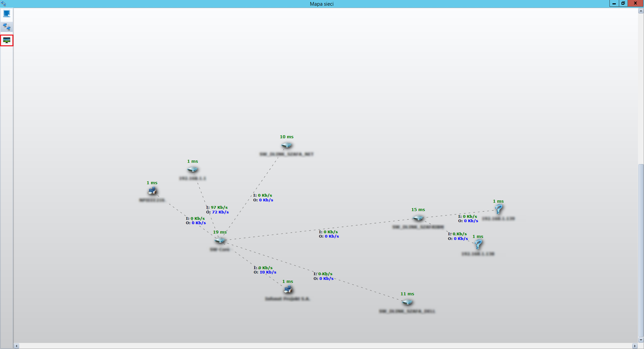Select the leftmost printer icon on the map
644x349 pixels.
(152, 191)
